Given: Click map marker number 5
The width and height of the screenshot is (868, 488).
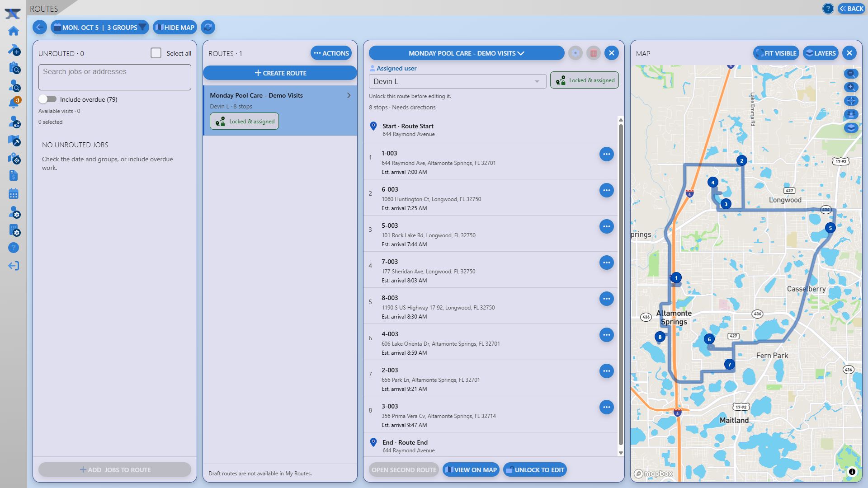Looking at the screenshot, I should [x=830, y=228].
